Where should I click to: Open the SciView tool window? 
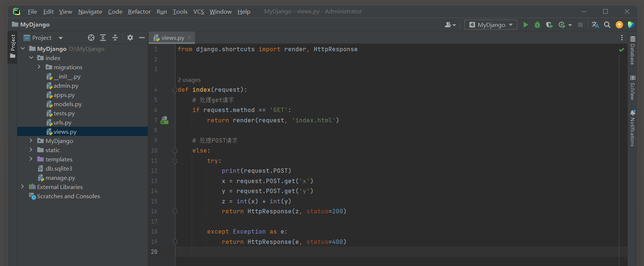point(633,88)
